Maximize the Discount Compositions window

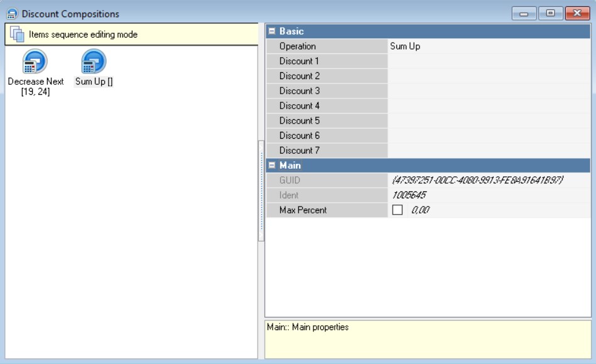point(550,13)
